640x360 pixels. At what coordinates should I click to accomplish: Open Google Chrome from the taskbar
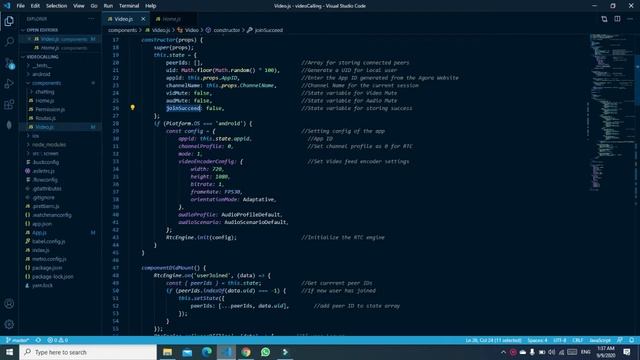pos(246,352)
